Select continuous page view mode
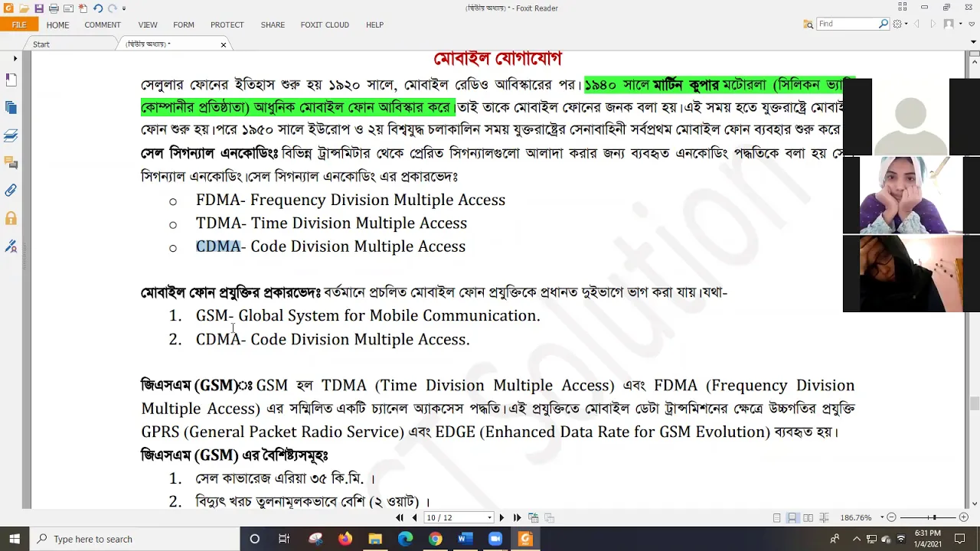This screenshot has width=980, height=551. 792,518
